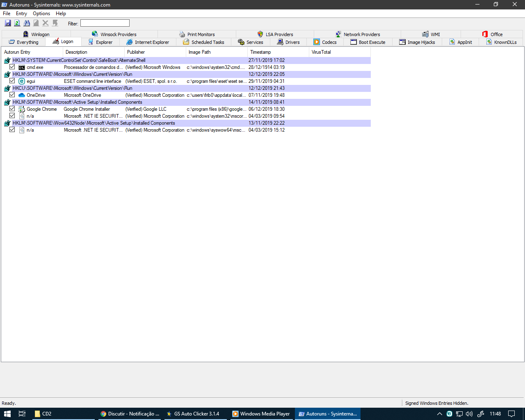Show the Codecs tab
The width and height of the screenshot is (525, 420).
coord(325,42)
